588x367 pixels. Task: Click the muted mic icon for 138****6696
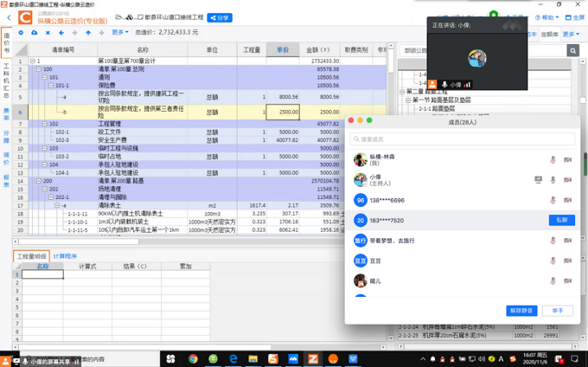pos(553,200)
